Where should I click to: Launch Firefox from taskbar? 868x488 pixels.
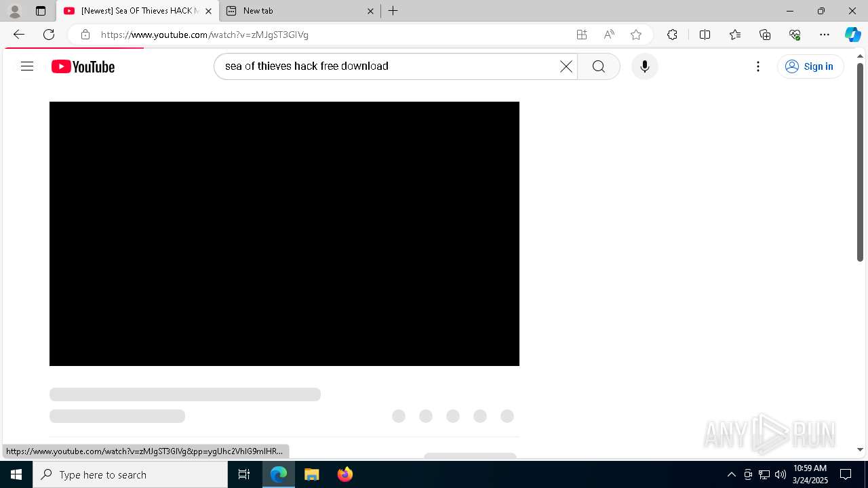[344, 474]
